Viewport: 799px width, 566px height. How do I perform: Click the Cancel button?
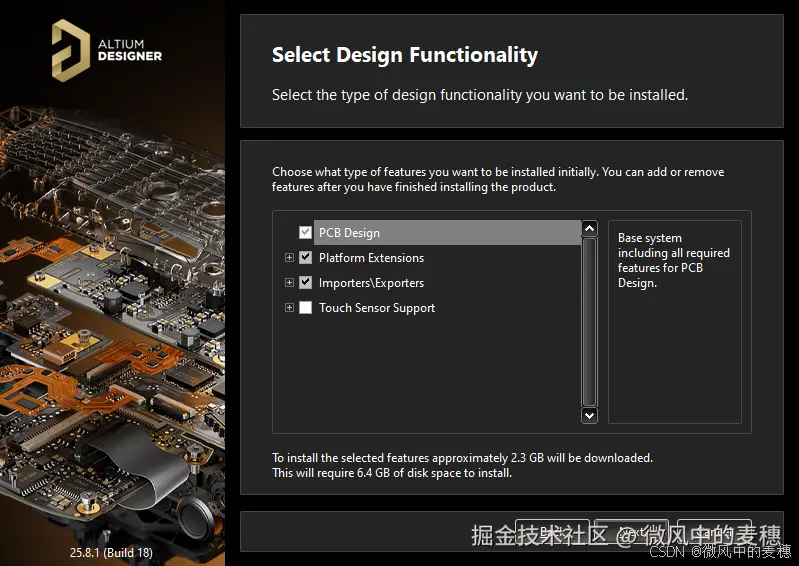(x=714, y=533)
